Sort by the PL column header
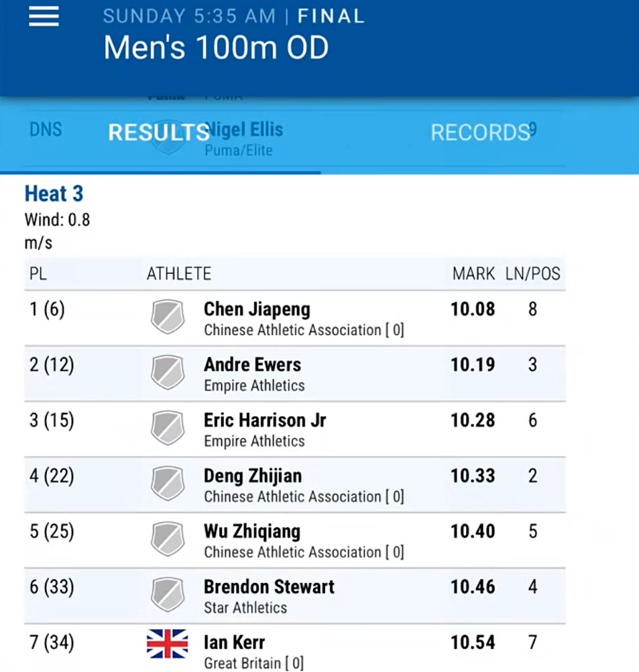639x672 pixels. click(x=38, y=273)
